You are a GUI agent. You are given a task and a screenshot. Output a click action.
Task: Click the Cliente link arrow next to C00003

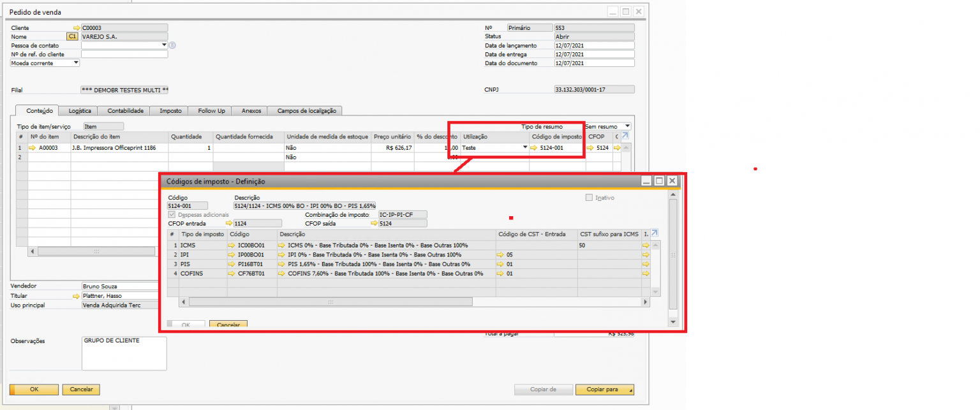[x=77, y=28]
